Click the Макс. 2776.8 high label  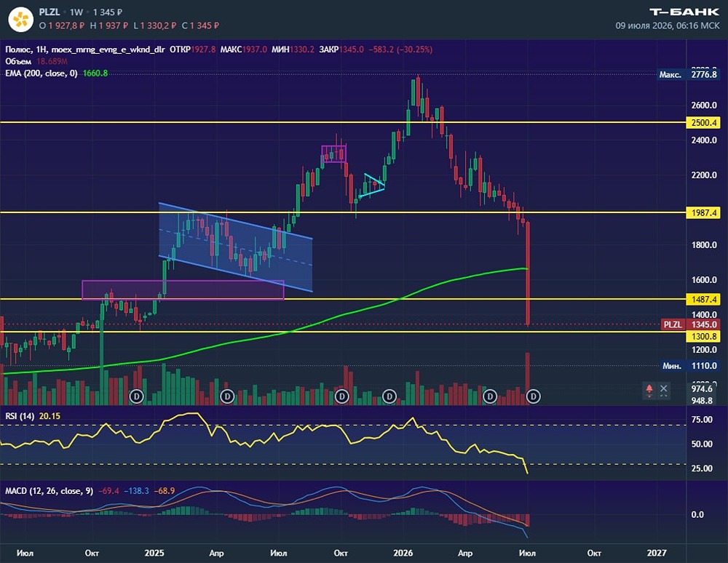point(689,75)
